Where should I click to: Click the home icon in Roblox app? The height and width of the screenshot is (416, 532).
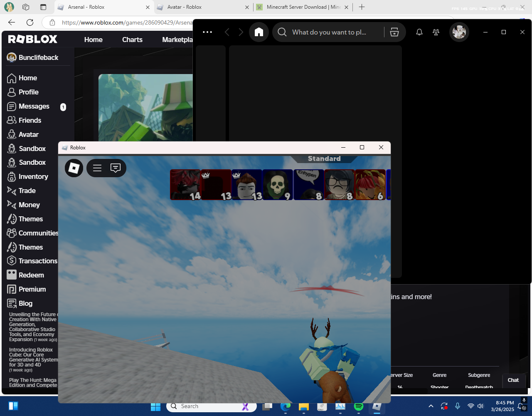click(259, 32)
